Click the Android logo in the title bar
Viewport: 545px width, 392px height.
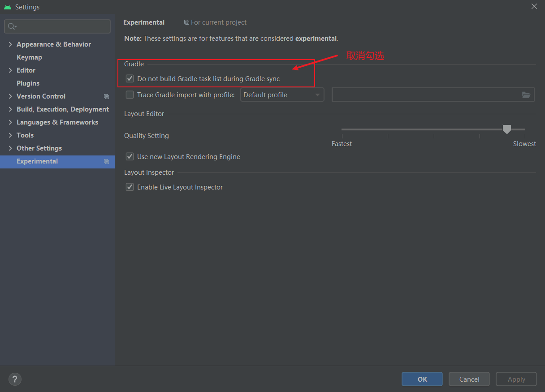pyautogui.click(x=6, y=7)
